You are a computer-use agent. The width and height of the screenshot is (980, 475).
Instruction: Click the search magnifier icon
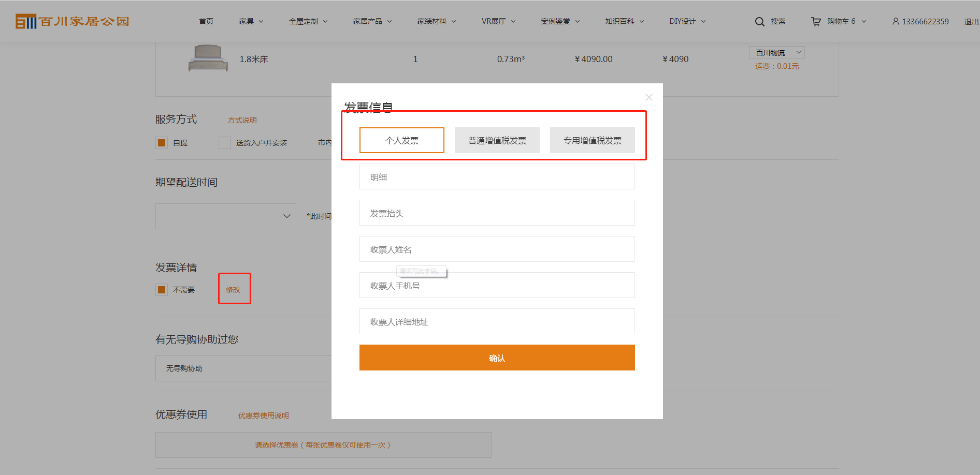(x=759, y=22)
